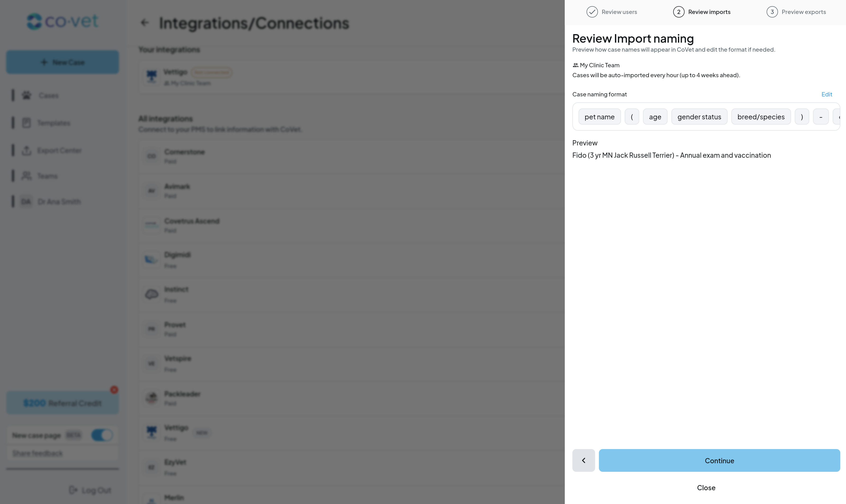Click the Review users checkmark icon
The image size is (846, 504).
pyautogui.click(x=592, y=12)
